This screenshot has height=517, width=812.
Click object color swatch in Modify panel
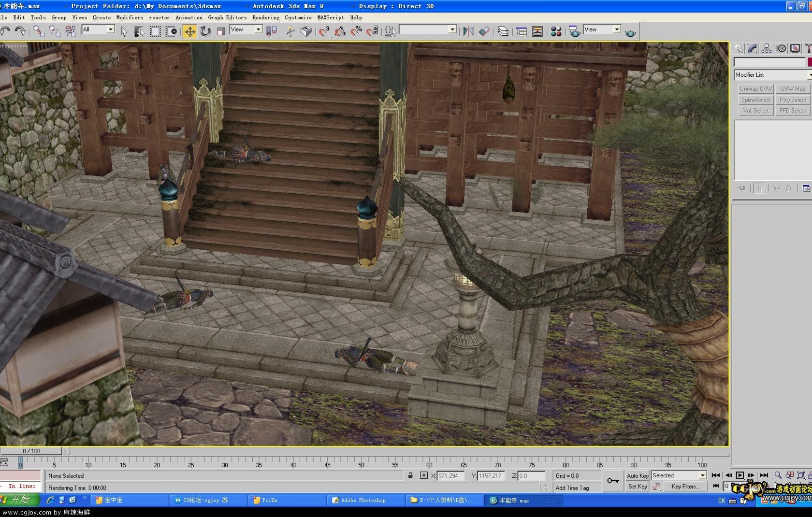pyautogui.click(x=810, y=62)
